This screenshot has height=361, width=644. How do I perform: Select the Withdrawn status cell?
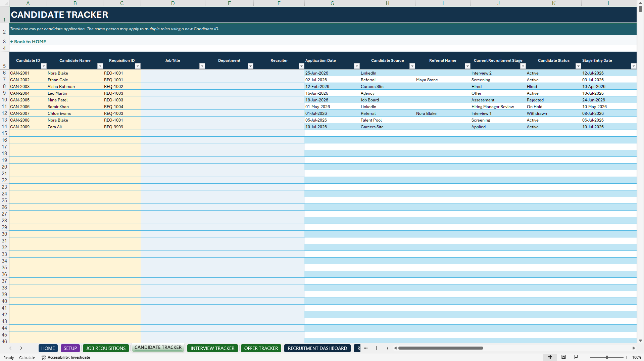pos(554,113)
